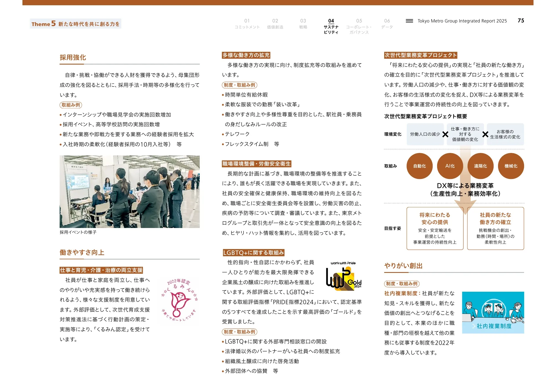This screenshot has height=392, width=554.
Task: Click the 次世代型業務変革プロジェクト概要 title
Action: [x=425, y=116]
